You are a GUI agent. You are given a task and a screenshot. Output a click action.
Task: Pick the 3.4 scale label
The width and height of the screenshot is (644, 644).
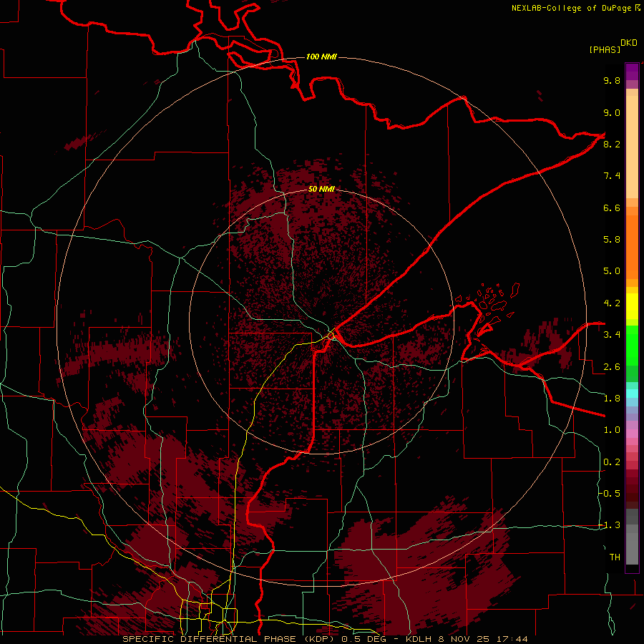click(612, 335)
